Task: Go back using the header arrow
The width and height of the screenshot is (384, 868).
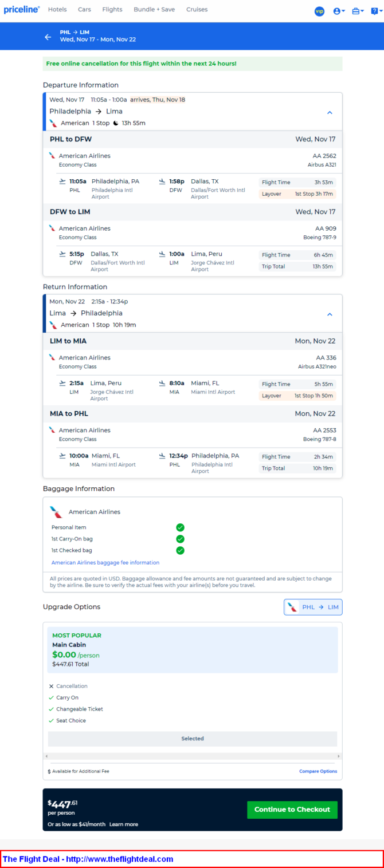Action: tap(48, 37)
